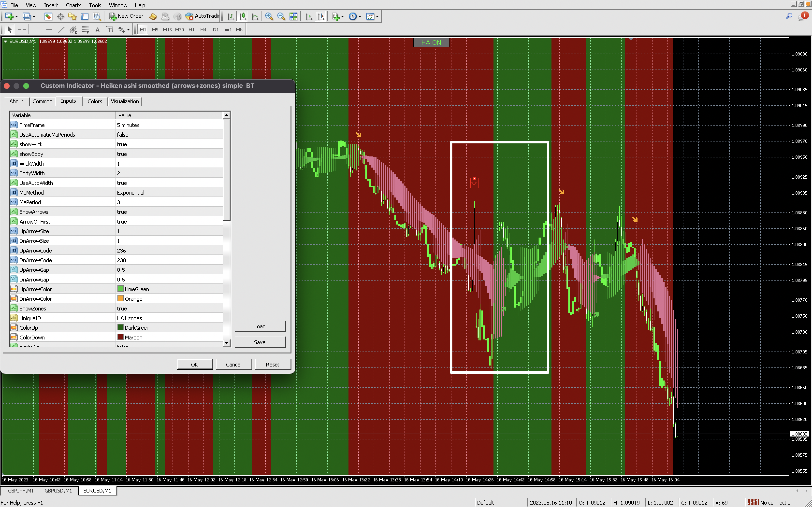The height and width of the screenshot is (507, 812).
Task: Select the Draw Trendline tool
Action: pos(61,29)
